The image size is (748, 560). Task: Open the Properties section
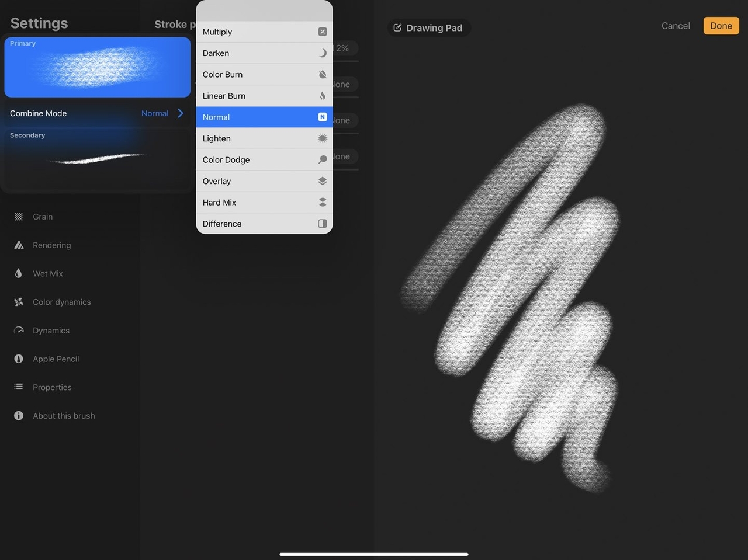(x=52, y=387)
